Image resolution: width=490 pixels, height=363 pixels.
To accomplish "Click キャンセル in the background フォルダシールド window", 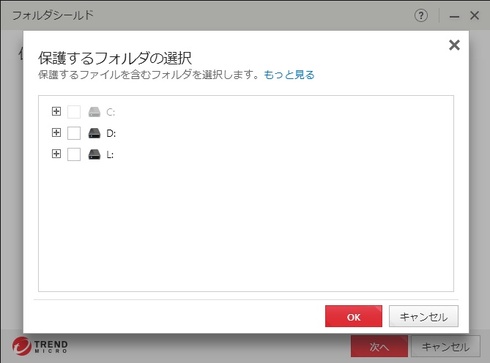I will click(x=446, y=347).
